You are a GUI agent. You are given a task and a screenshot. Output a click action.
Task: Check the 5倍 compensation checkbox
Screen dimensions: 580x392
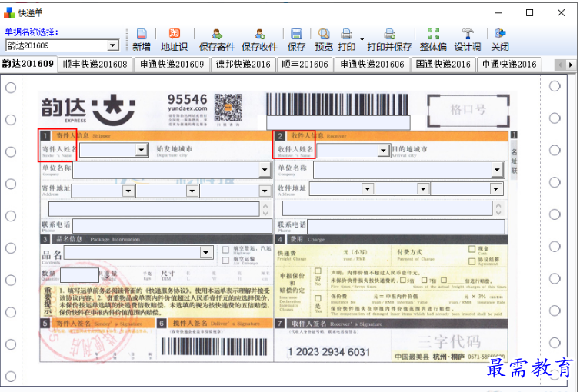point(403,280)
